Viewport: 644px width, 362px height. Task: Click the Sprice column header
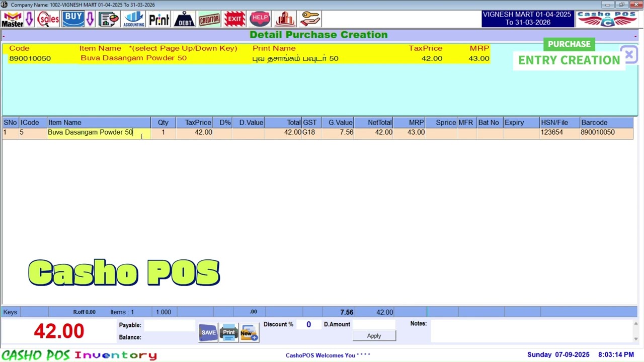coord(441,123)
